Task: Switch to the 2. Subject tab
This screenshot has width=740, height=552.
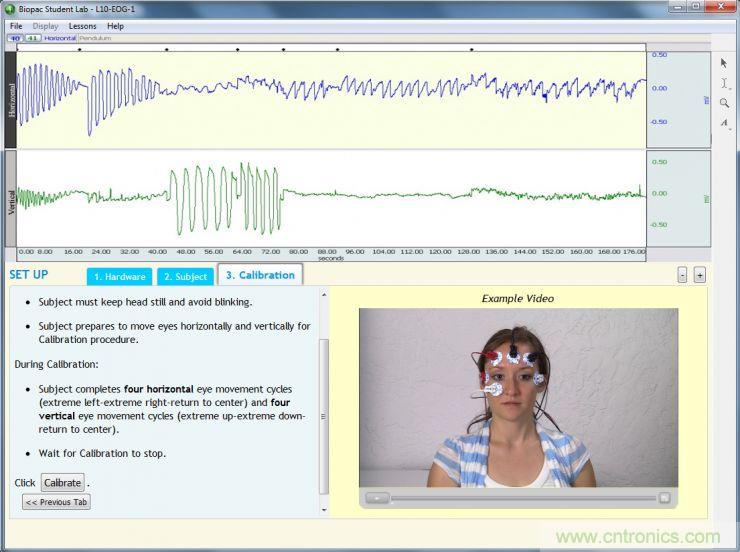Action: tap(185, 276)
